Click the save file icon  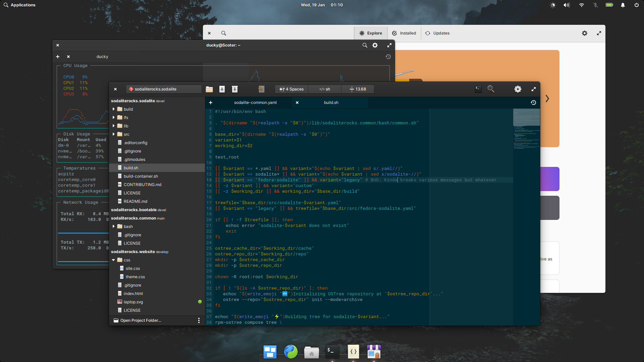(222, 89)
